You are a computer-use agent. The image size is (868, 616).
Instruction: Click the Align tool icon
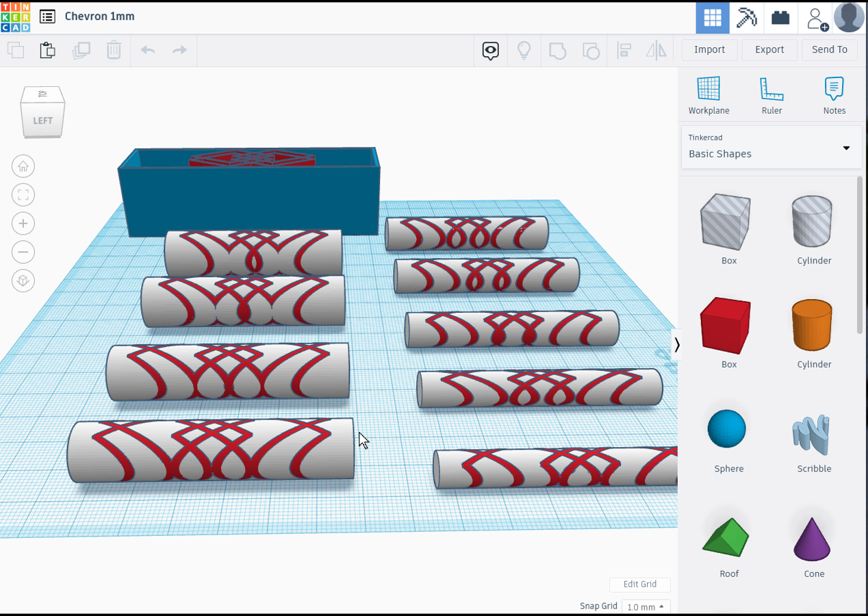(624, 51)
